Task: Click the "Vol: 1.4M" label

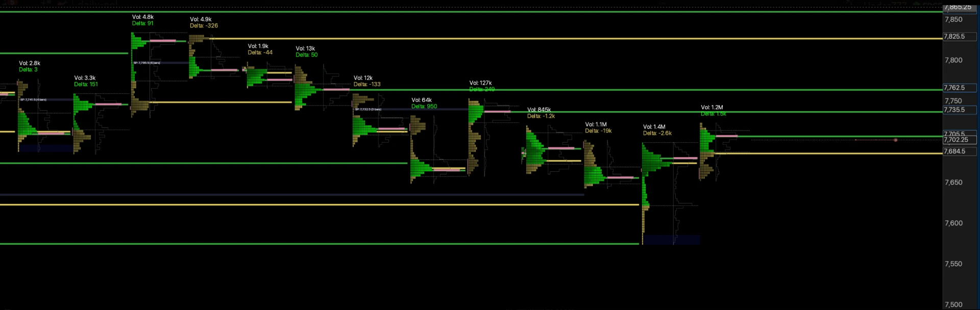Action: [x=654, y=127]
